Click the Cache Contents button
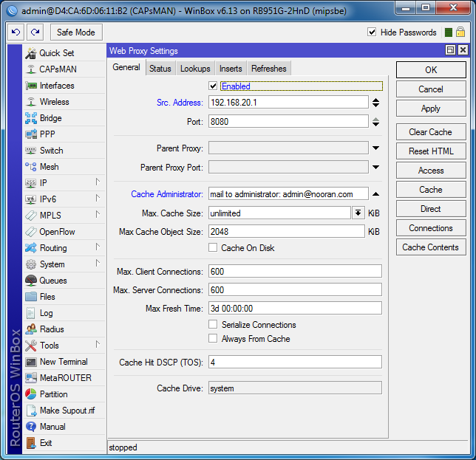The height and width of the screenshot is (460, 476). coord(431,247)
